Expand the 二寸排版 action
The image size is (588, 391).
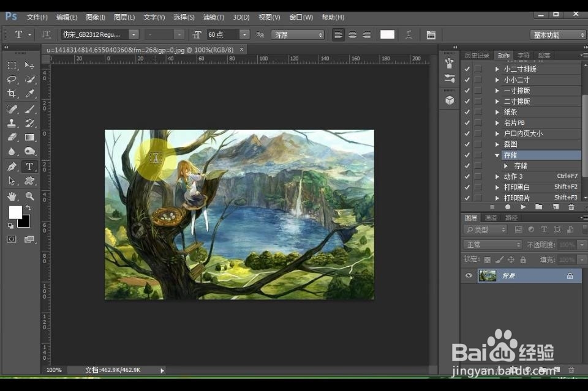[x=497, y=101]
